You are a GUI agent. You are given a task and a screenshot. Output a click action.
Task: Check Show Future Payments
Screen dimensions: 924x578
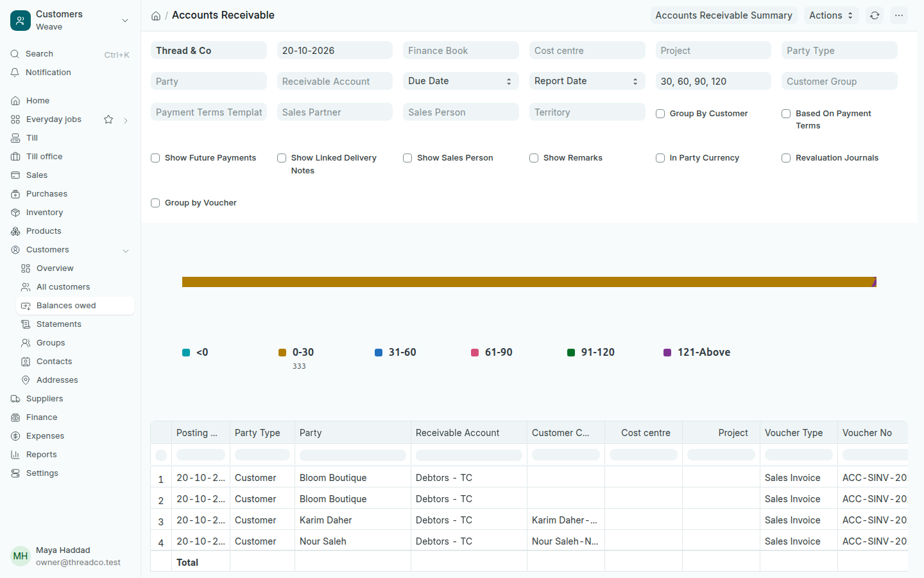(x=155, y=158)
